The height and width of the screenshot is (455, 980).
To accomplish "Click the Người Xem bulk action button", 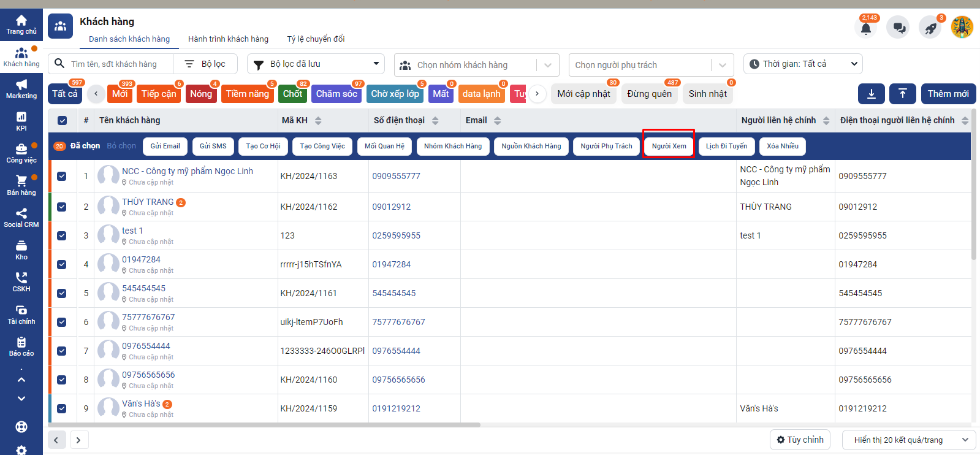I will point(669,147).
